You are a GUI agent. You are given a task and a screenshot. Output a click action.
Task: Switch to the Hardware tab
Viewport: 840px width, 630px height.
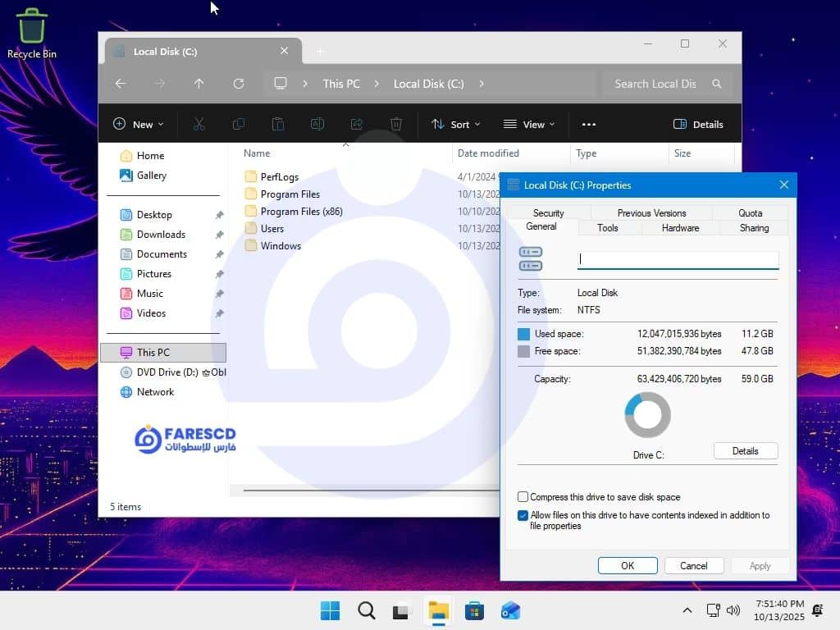pos(680,228)
